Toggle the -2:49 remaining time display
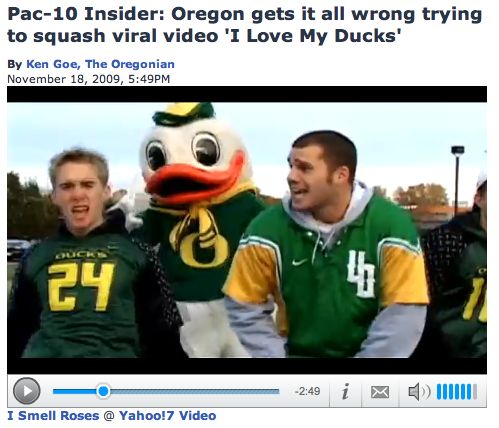499x428 pixels. click(307, 391)
